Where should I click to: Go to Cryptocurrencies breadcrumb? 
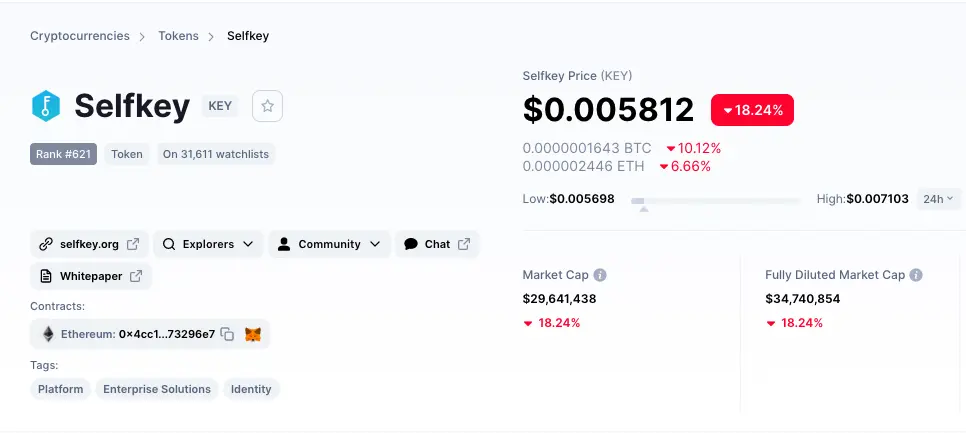click(x=80, y=36)
